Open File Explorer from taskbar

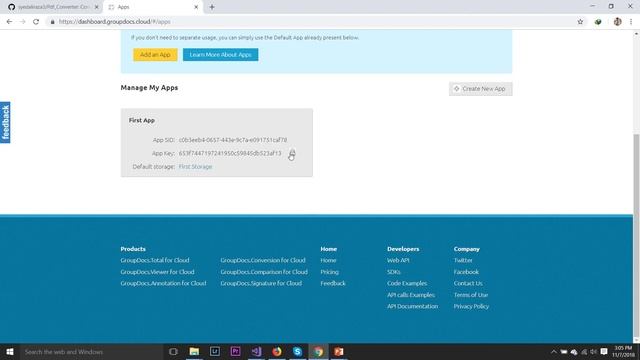pos(194,352)
